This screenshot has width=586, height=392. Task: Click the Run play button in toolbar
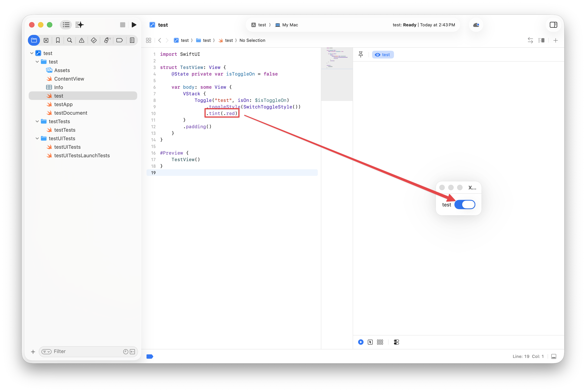coord(134,25)
